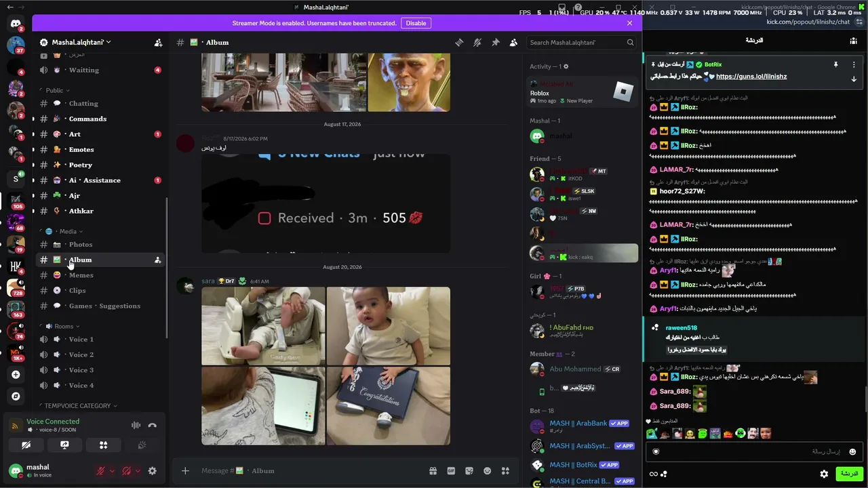Toggle notification mute bell in channel header

coord(477,42)
